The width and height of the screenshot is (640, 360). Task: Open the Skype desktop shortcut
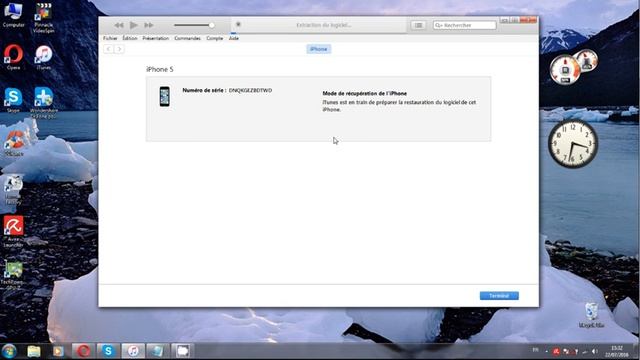pyautogui.click(x=13, y=100)
